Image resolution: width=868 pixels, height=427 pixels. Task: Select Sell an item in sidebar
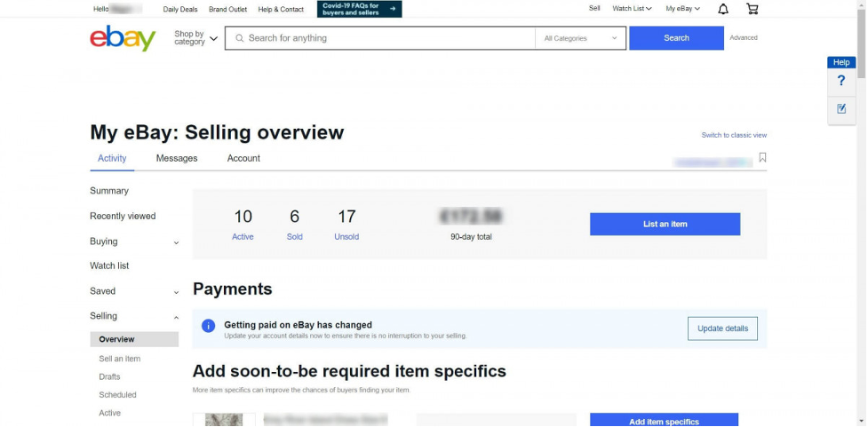(120, 359)
